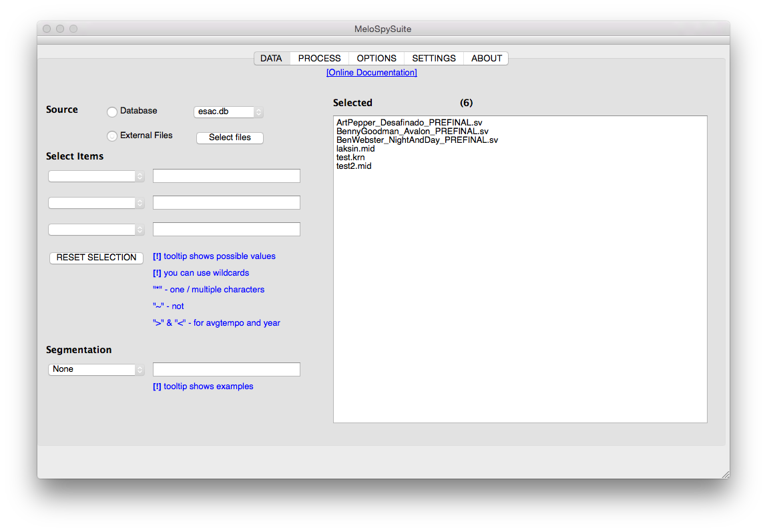Show the ABOUT tab
The image size is (767, 532).
(486, 58)
